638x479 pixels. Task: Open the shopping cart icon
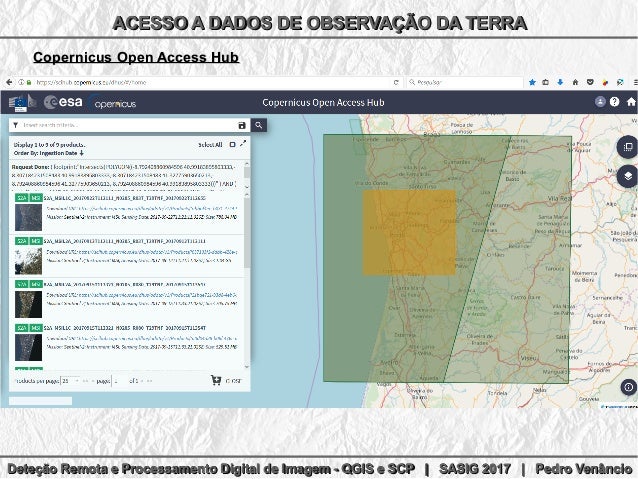(x=216, y=380)
